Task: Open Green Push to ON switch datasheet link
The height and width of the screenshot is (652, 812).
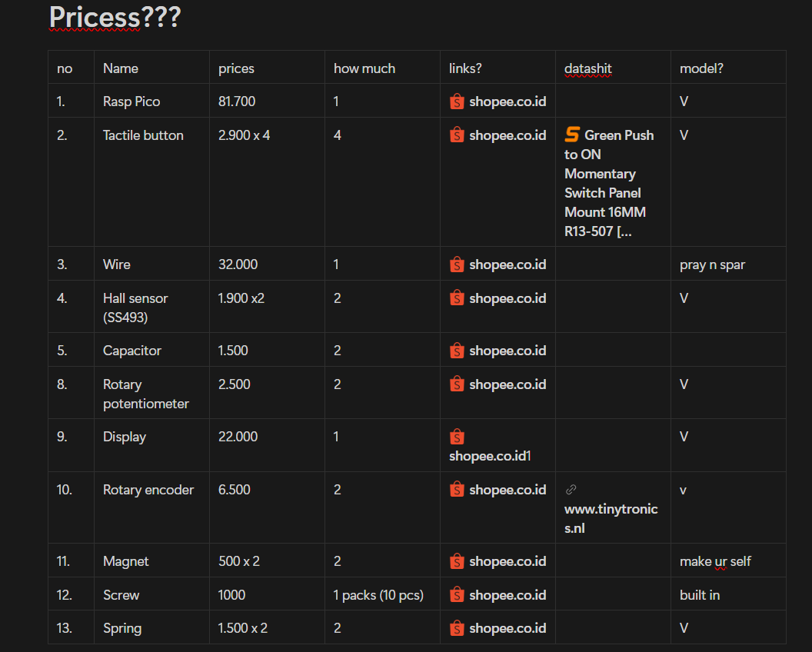Action: [607, 183]
